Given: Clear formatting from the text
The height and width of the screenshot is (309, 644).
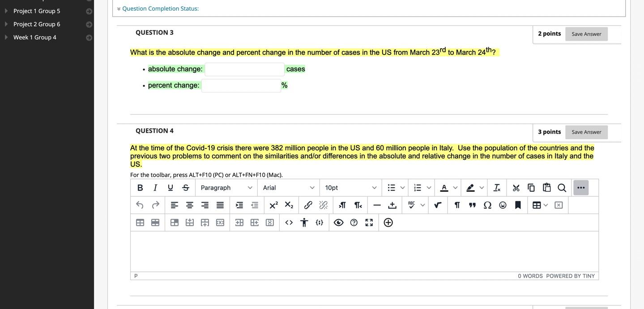Looking at the screenshot, I should [x=497, y=188].
